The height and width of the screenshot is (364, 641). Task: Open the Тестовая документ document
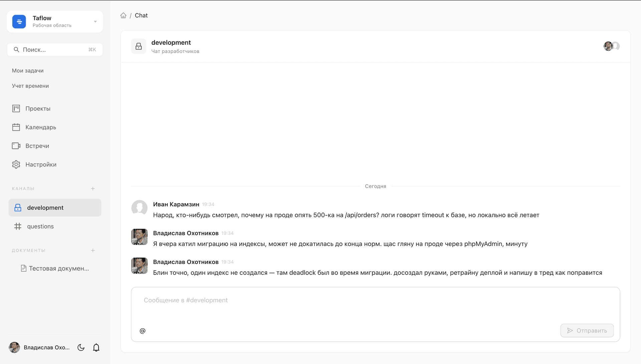(55, 268)
